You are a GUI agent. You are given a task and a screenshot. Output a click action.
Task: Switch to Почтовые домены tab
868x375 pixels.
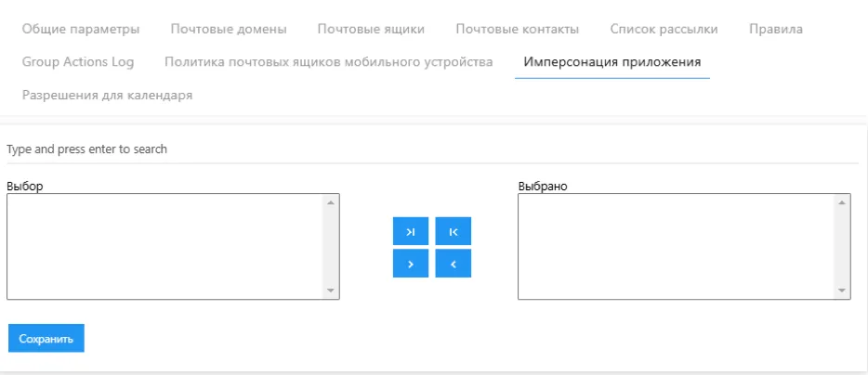coord(229,30)
